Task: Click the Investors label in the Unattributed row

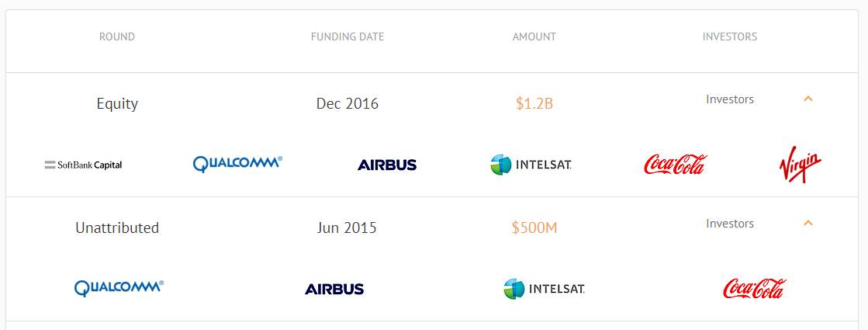Action: [x=730, y=224]
